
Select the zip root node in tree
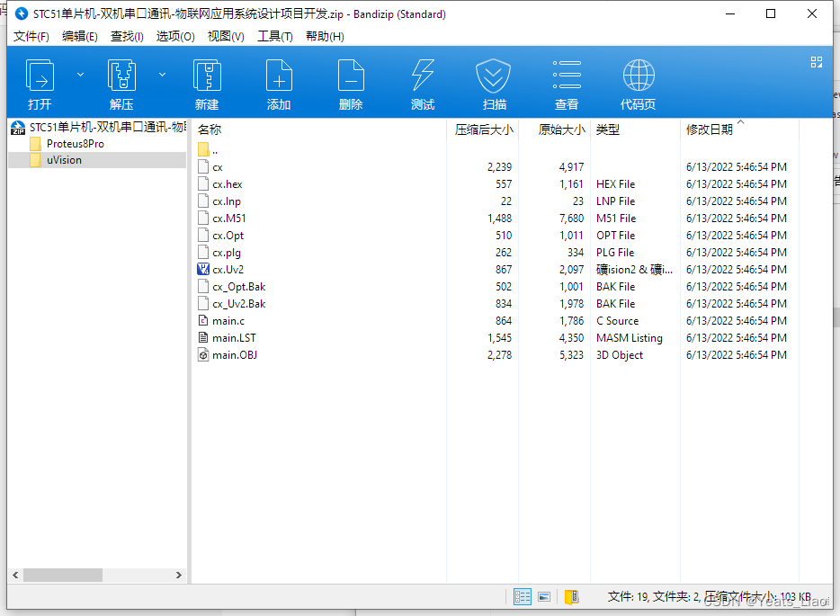[x=99, y=128]
